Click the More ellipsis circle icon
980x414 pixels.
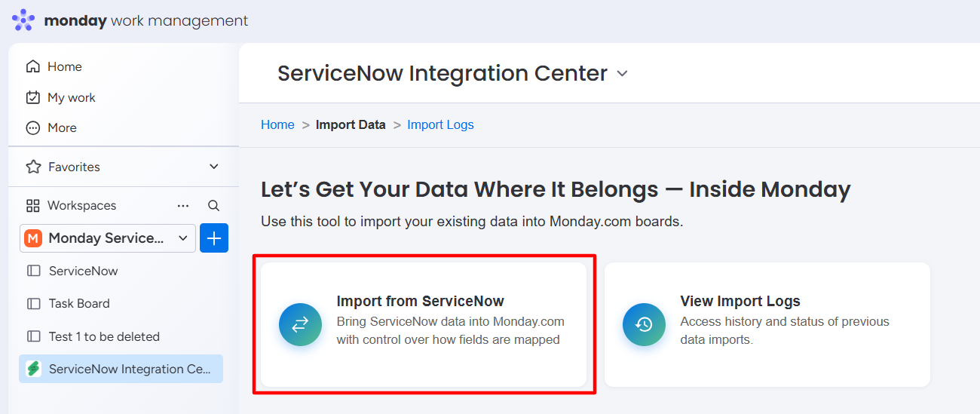(33, 127)
